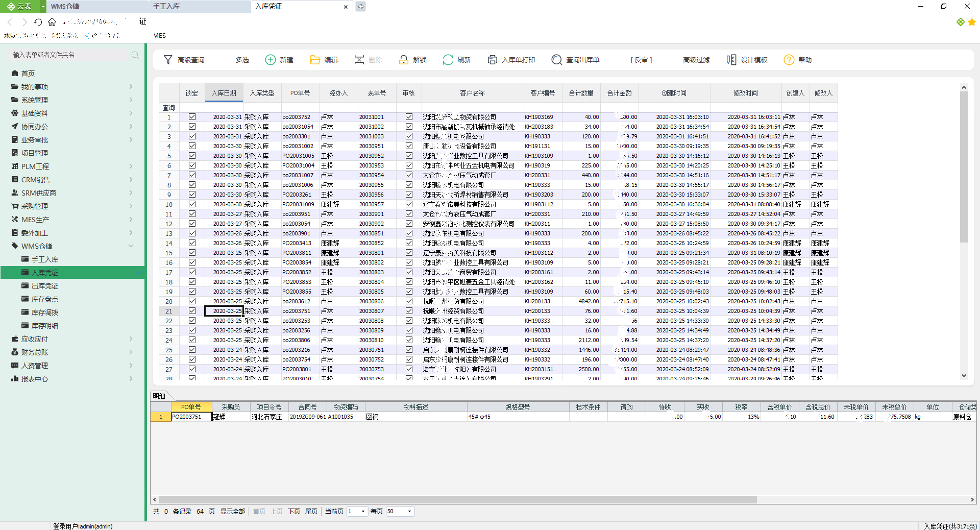980x530 pixels.
Task: Open 库存明细 in the sidebar
Action: [45, 326]
